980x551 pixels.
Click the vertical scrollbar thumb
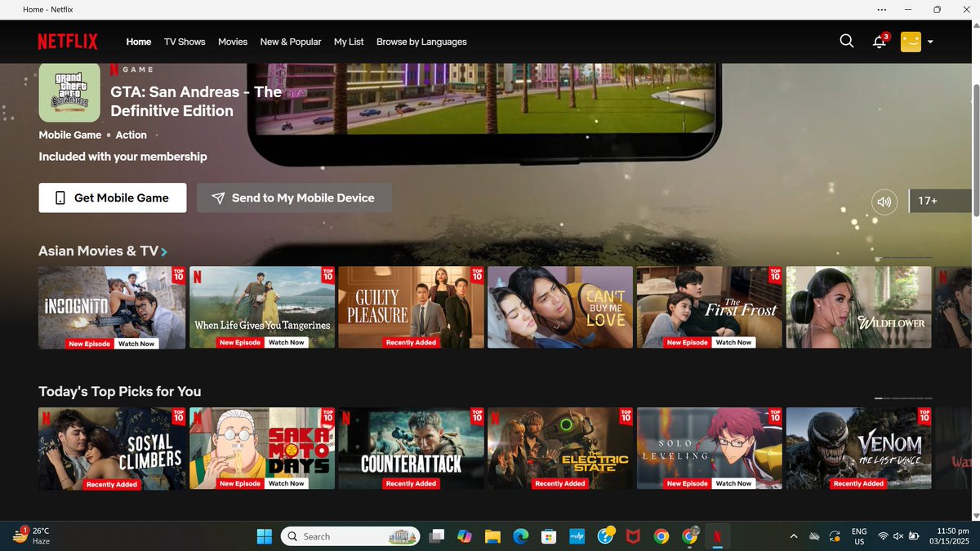(976, 149)
